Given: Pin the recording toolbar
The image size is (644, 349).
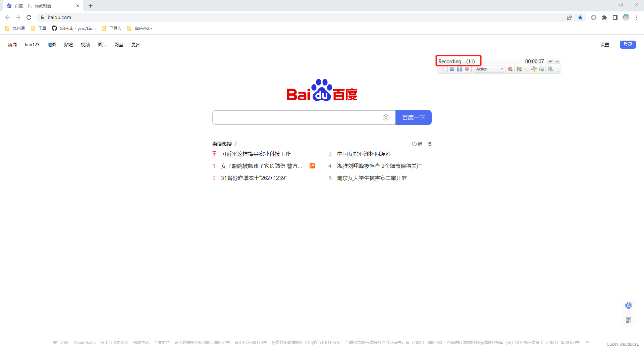Looking at the screenshot, I should [x=550, y=61].
